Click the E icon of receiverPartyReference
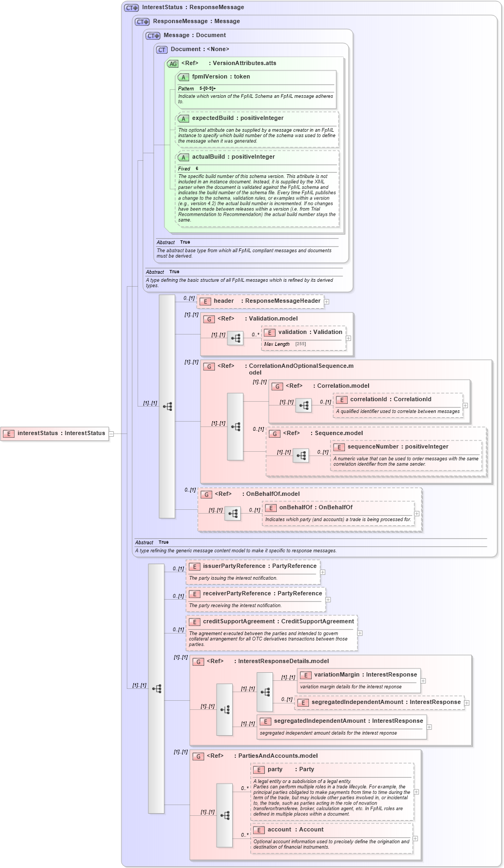This screenshot has height=868, width=504. pos(194,594)
